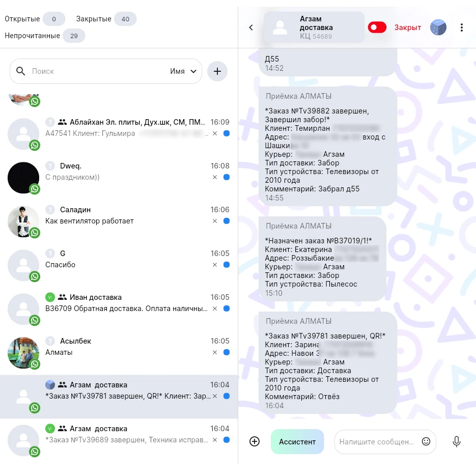Click the magnifier icon in search bar
This screenshot has height=476, width=476.
point(21,71)
